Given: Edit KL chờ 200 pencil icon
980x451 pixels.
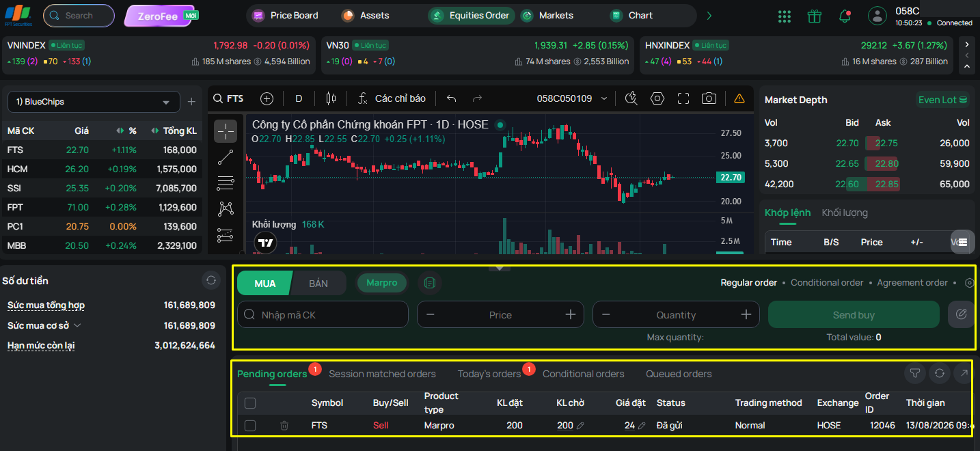Looking at the screenshot, I should pos(580,426).
